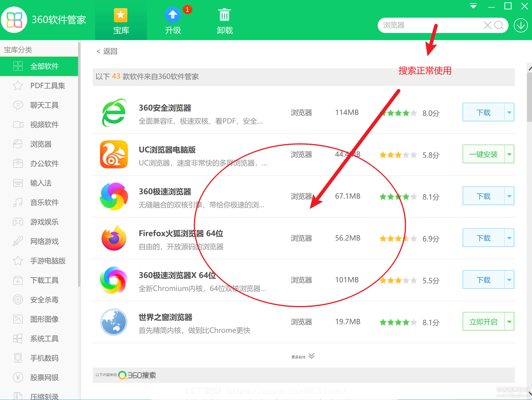Expand download options for 360极速浏览器 67.1MB
The width and height of the screenshot is (532, 400).
click(x=509, y=196)
